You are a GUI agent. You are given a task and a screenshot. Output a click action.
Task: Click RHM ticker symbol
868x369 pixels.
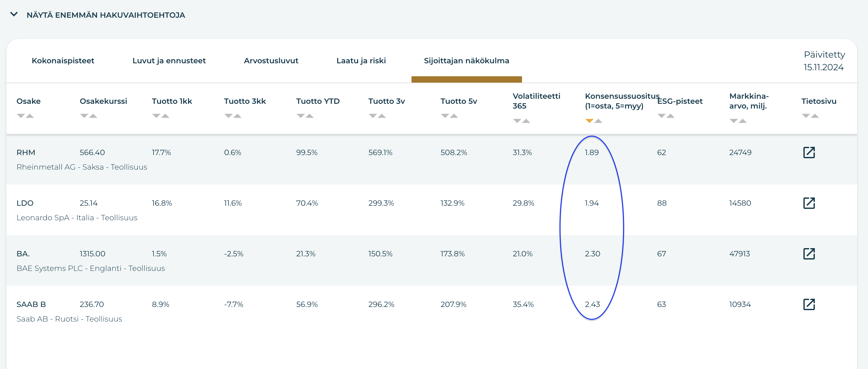point(26,152)
